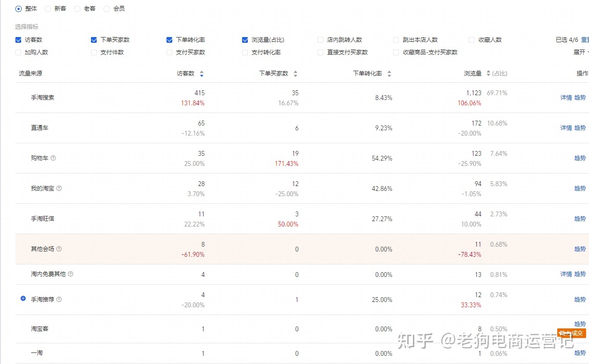Enable the 支付买家数 checkbox
Image resolution: width=589 pixels, height=364 pixels.
[169, 52]
